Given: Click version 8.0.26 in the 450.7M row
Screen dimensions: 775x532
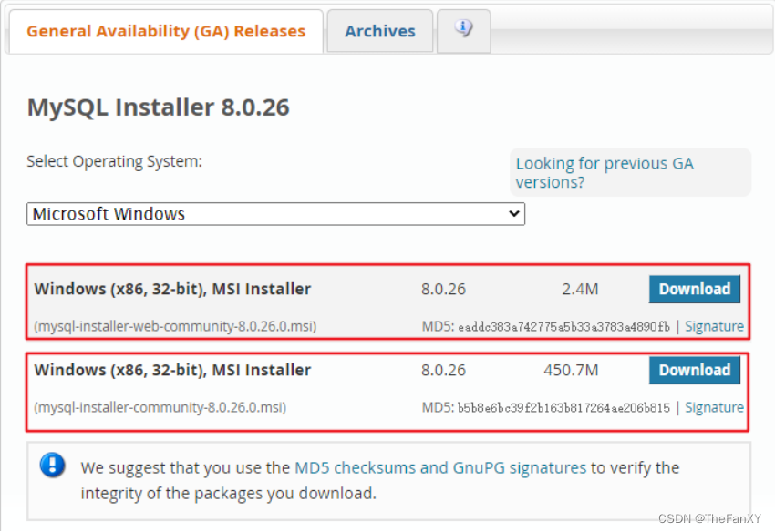Looking at the screenshot, I should tap(443, 370).
